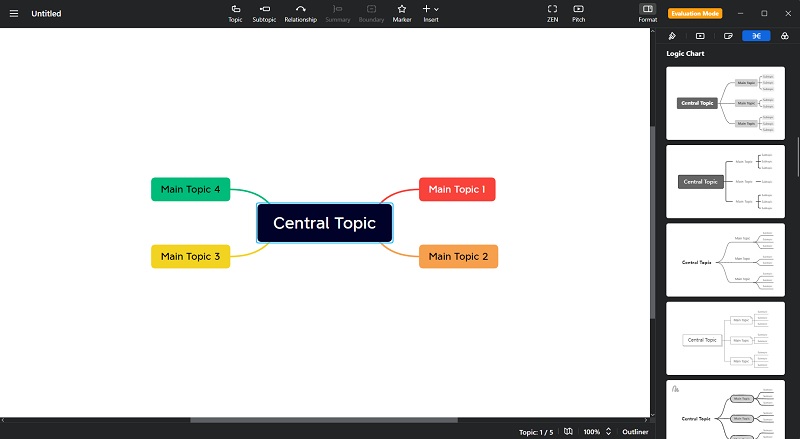This screenshot has width=800, height=439.
Task: Select the yellow Main Topic 3 node
Action: point(190,256)
